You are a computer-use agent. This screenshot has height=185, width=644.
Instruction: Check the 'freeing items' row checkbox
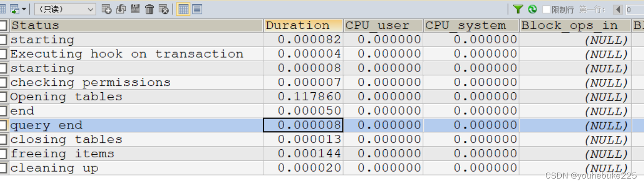pos(4,154)
